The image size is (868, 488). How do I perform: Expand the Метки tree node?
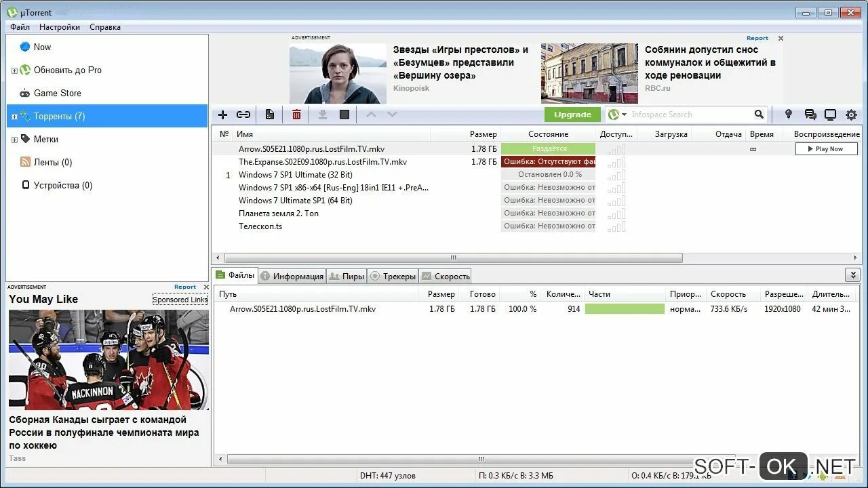[14, 140]
